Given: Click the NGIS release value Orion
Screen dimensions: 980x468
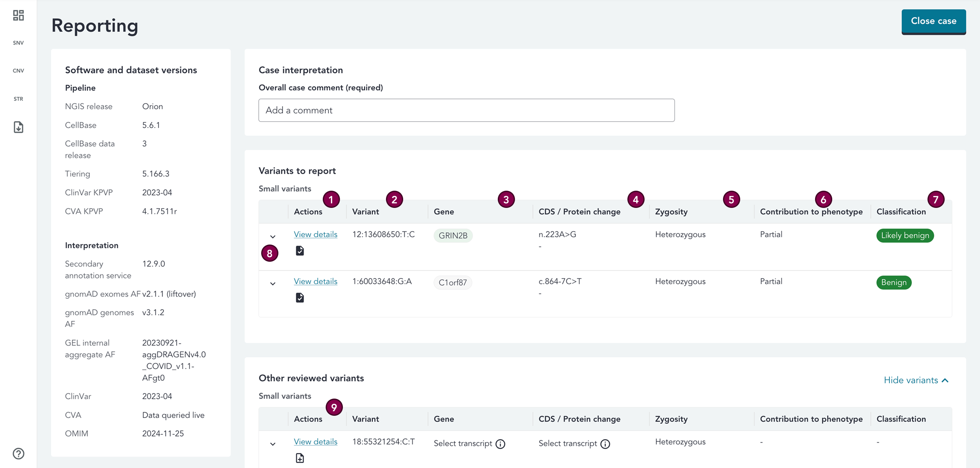Looking at the screenshot, I should coord(153,107).
